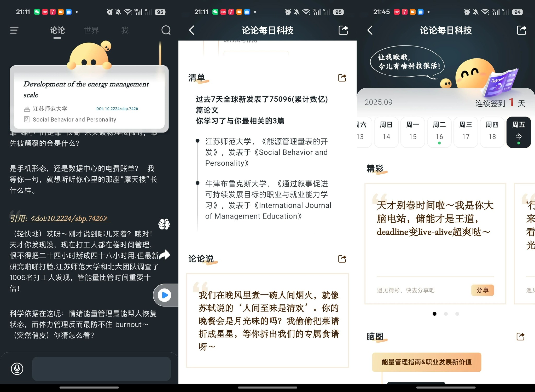Open the hamburger menu
The height and width of the screenshot is (392, 535).
(x=14, y=30)
